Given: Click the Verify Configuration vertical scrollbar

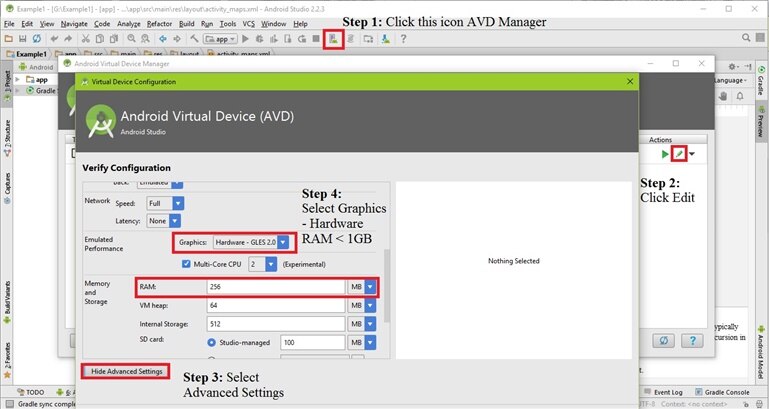Looking at the screenshot, I should coord(387,285).
